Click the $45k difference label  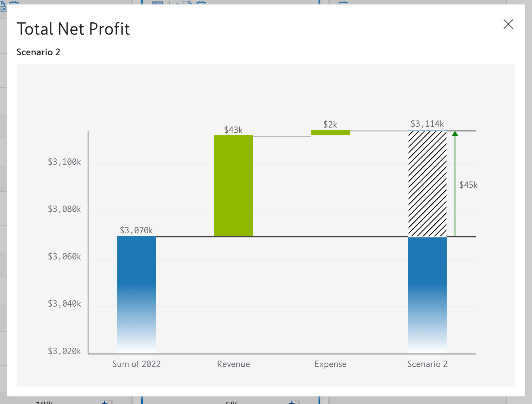click(468, 185)
